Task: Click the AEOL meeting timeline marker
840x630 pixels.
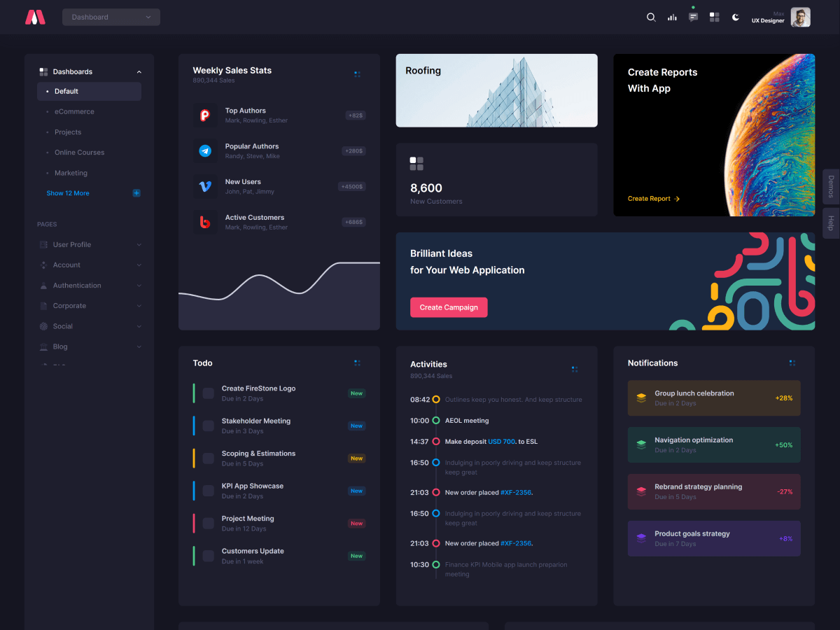Action: point(436,421)
